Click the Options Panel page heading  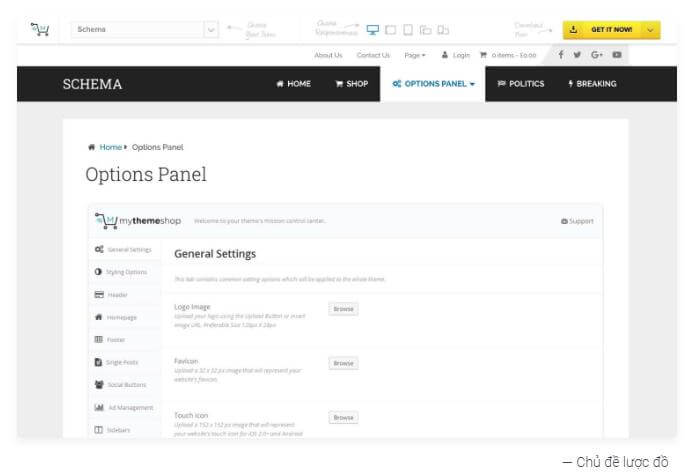tap(146, 174)
